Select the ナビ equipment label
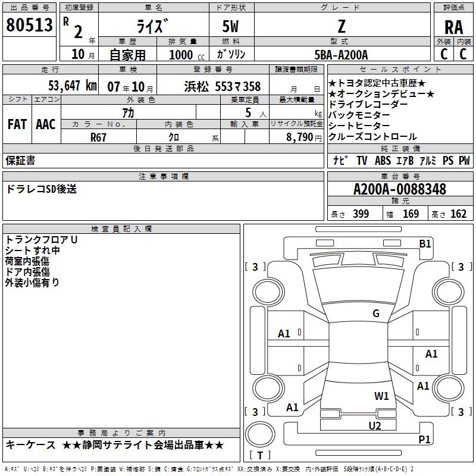Screen dimensions: 476x476 pyautogui.click(x=340, y=161)
